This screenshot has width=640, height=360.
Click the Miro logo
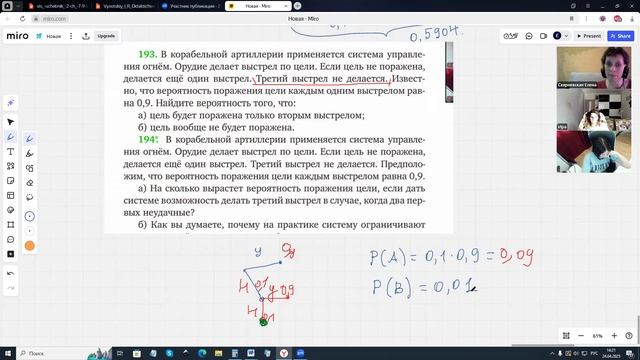point(18,36)
